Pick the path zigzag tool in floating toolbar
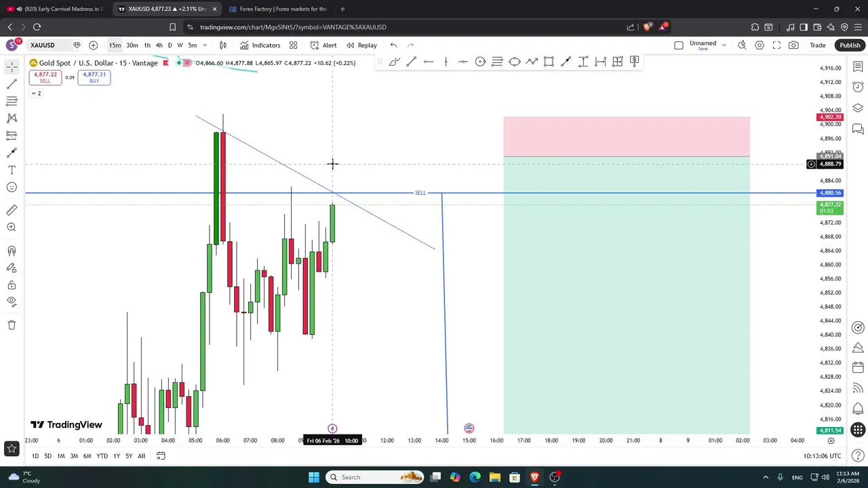 (532, 62)
